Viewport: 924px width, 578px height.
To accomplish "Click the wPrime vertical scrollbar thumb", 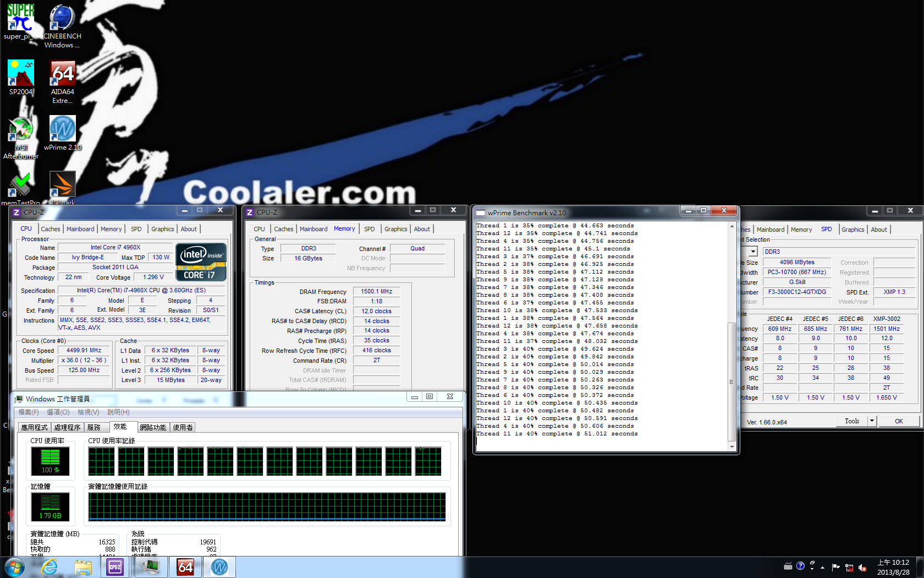I will pyautogui.click(x=732, y=381).
